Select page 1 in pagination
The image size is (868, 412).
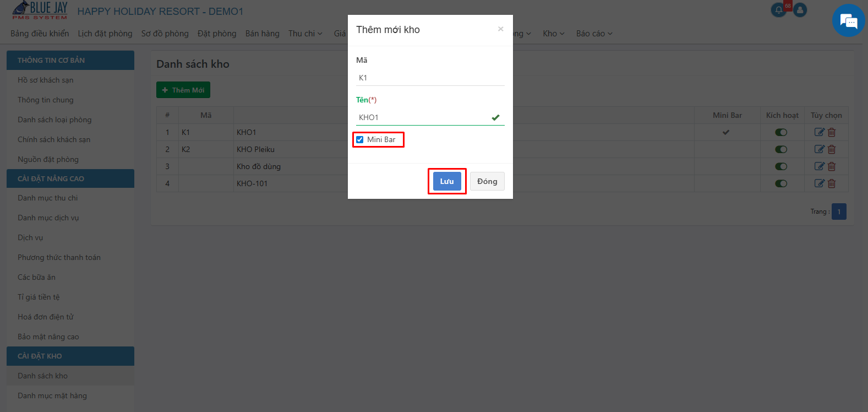[839, 212]
